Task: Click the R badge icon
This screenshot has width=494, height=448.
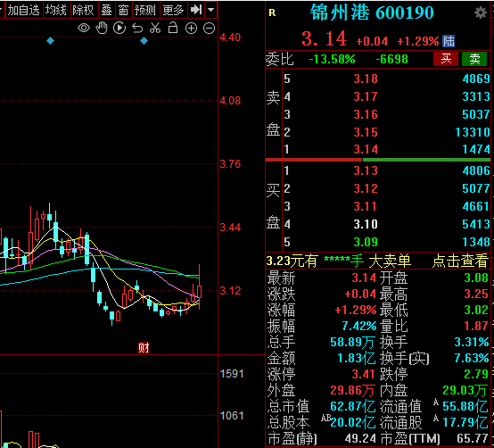Action: tap(272, 12)
